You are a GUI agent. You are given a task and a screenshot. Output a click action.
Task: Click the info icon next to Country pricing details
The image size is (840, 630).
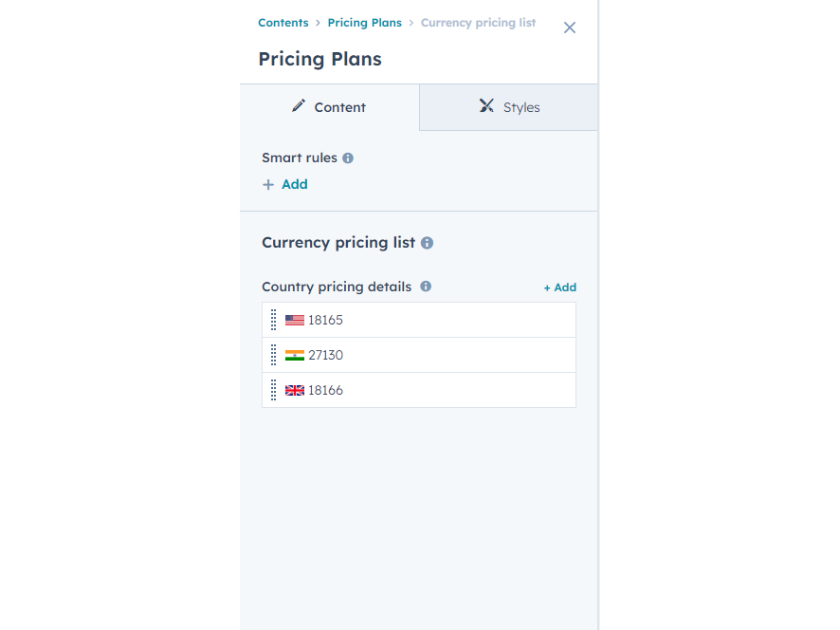click(426, 287)
